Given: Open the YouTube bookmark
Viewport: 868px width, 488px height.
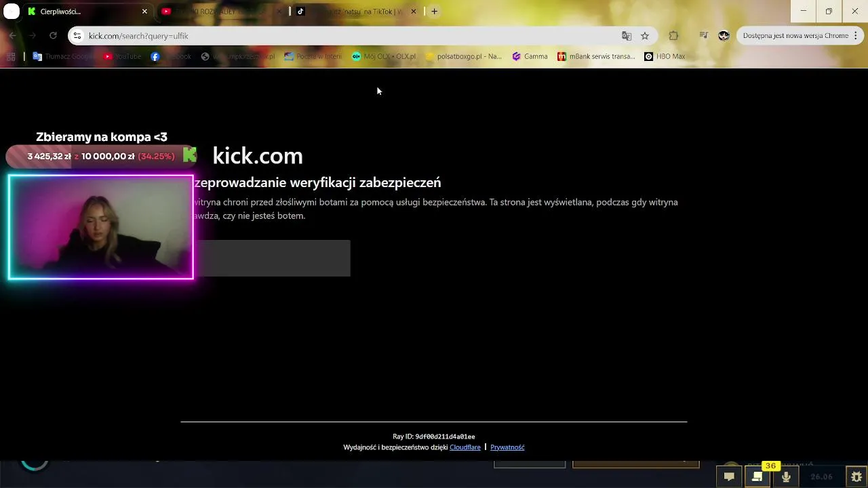Looking at the screenshot, I should 123,57.
